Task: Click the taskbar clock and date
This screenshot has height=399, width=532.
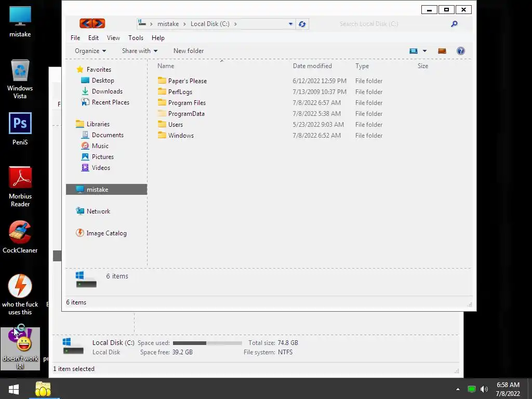Action: (508, 389)
